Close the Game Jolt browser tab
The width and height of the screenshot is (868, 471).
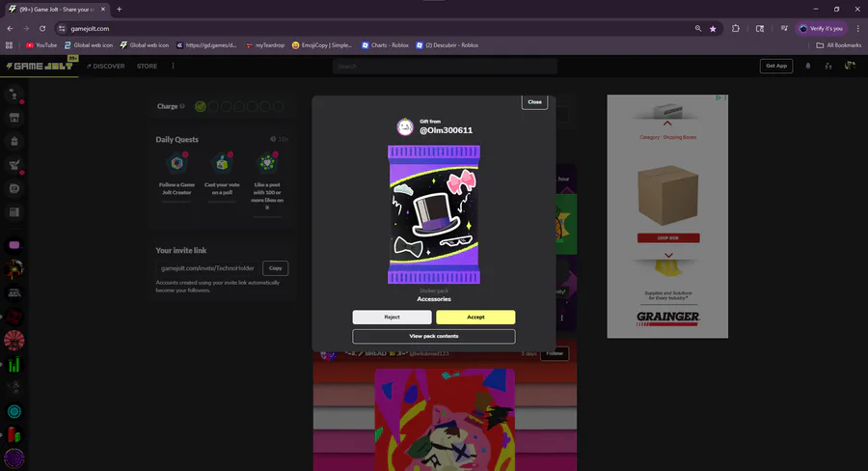tap(103, 10)
